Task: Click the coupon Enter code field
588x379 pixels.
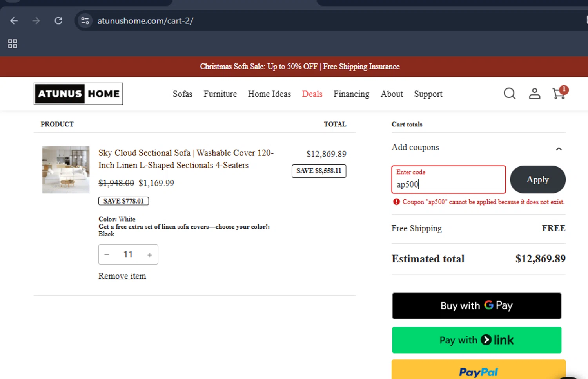Action: pos(448,179)
